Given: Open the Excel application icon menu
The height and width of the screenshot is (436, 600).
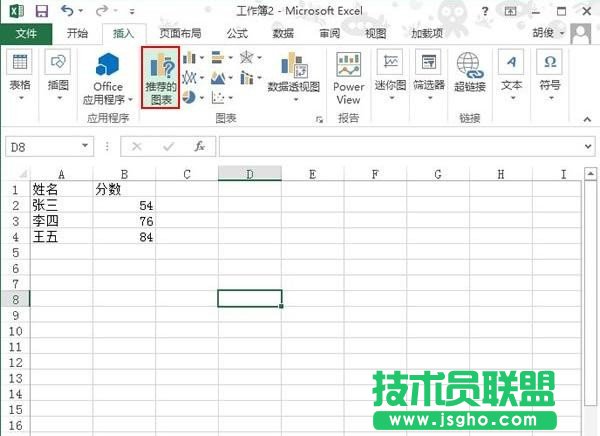Looking at the screenshot, I should pos(16,11).
